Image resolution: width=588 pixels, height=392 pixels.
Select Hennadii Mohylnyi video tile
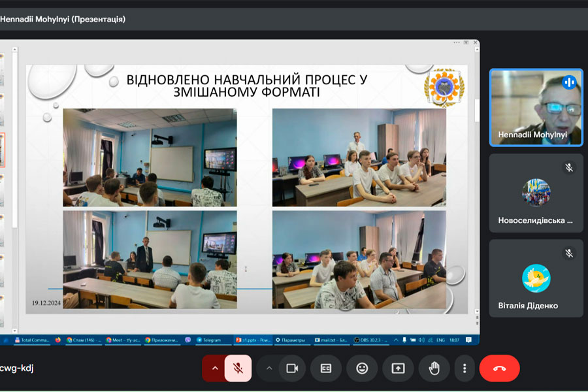coord(536,107)
